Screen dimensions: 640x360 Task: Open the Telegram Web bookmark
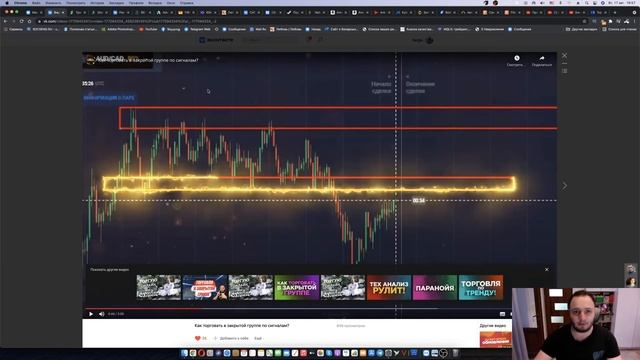click(x=198, y=29)
